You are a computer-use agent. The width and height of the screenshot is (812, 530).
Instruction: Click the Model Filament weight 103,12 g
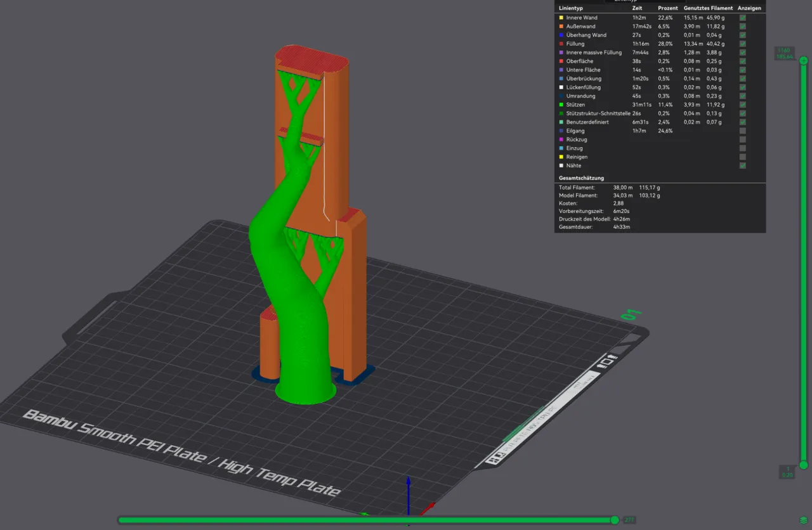click(649, 196)
